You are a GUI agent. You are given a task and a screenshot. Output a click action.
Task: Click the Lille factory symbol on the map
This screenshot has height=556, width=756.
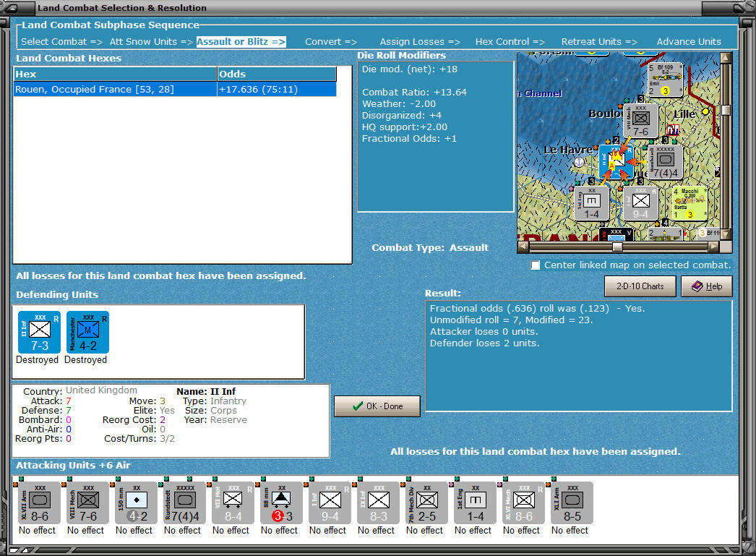tap(673, 129)
